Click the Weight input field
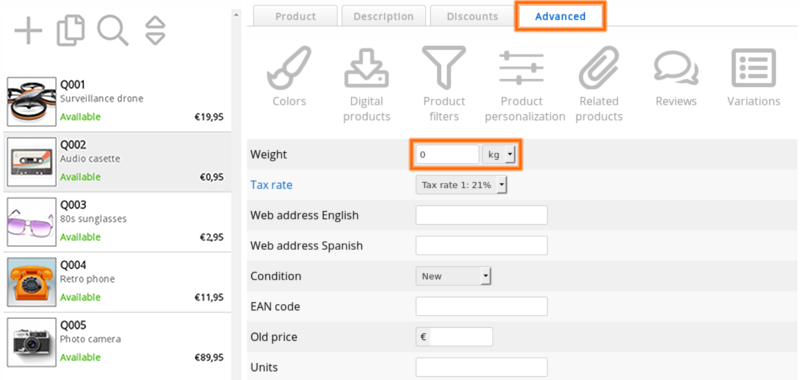Screen dimensions: 800x380 [447, 154]
